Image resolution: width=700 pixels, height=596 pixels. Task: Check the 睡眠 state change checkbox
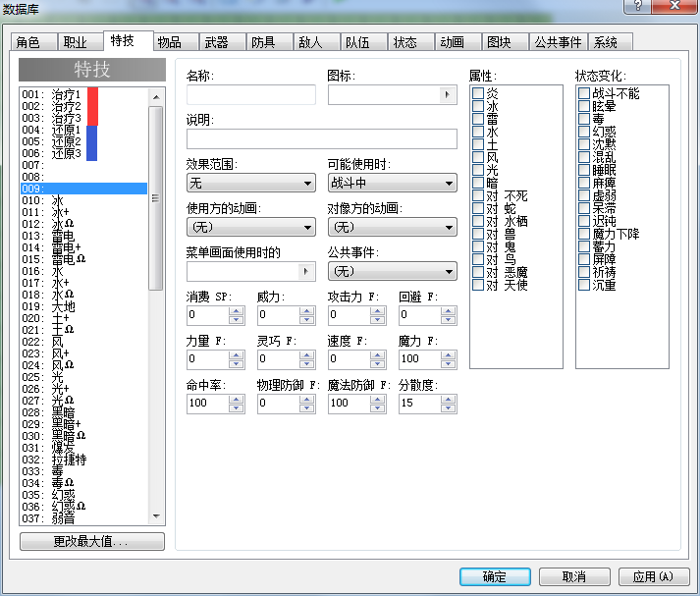584,170
